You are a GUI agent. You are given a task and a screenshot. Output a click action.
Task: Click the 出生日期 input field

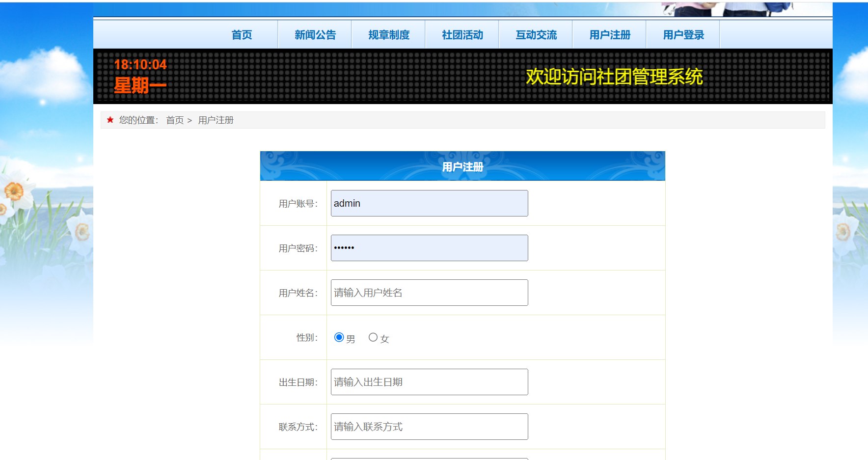[x=430, y=382]
